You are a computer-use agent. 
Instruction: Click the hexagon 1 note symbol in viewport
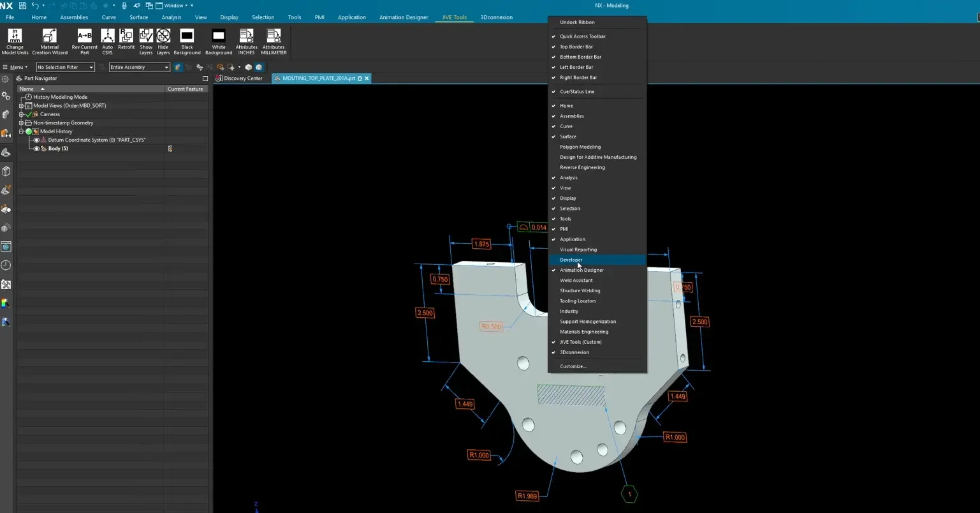629,494
